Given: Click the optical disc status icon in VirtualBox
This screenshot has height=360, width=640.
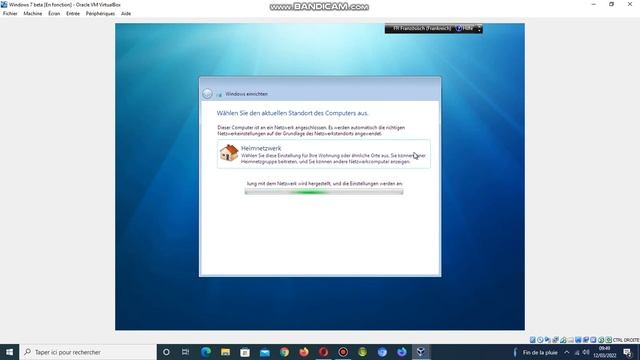Looking at the screenshot, I should [x=540, y=340].
